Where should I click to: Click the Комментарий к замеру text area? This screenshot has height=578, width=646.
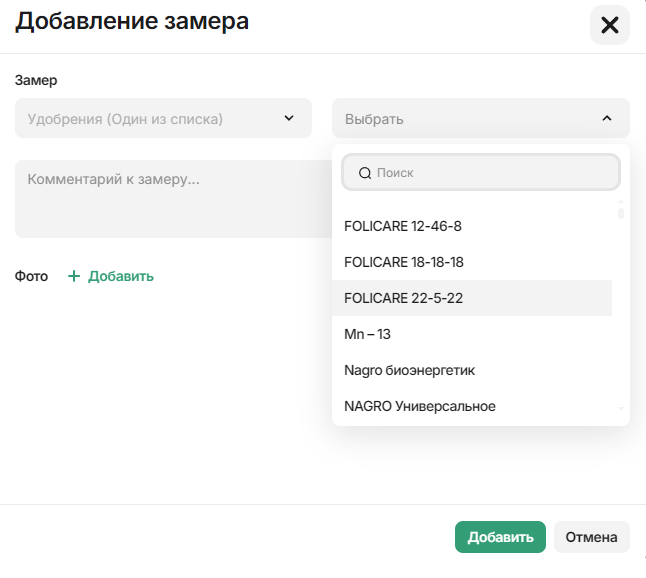point(173,199)
